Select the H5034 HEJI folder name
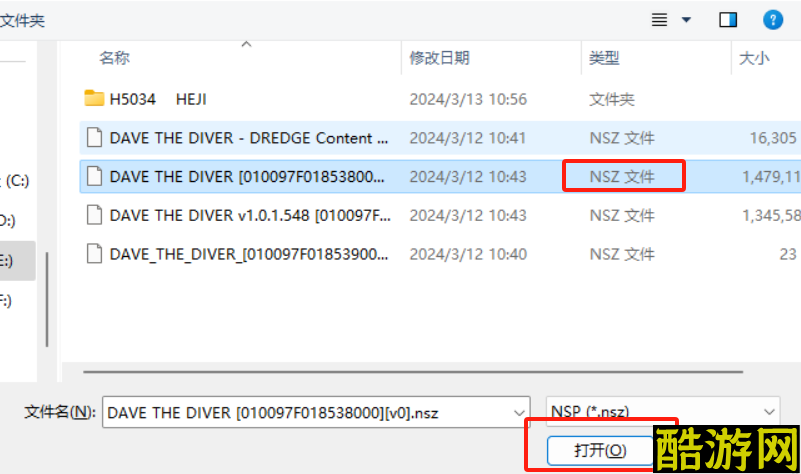 click(158, 99)
